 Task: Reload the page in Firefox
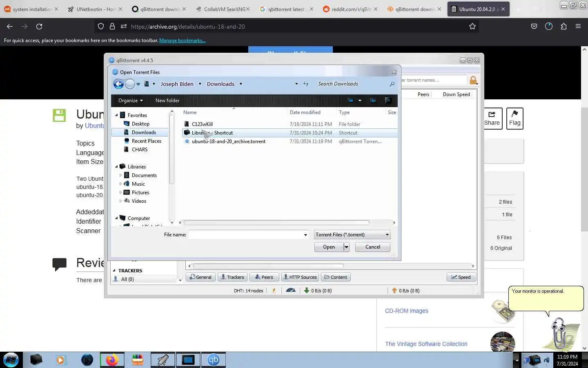pos(39,27)
